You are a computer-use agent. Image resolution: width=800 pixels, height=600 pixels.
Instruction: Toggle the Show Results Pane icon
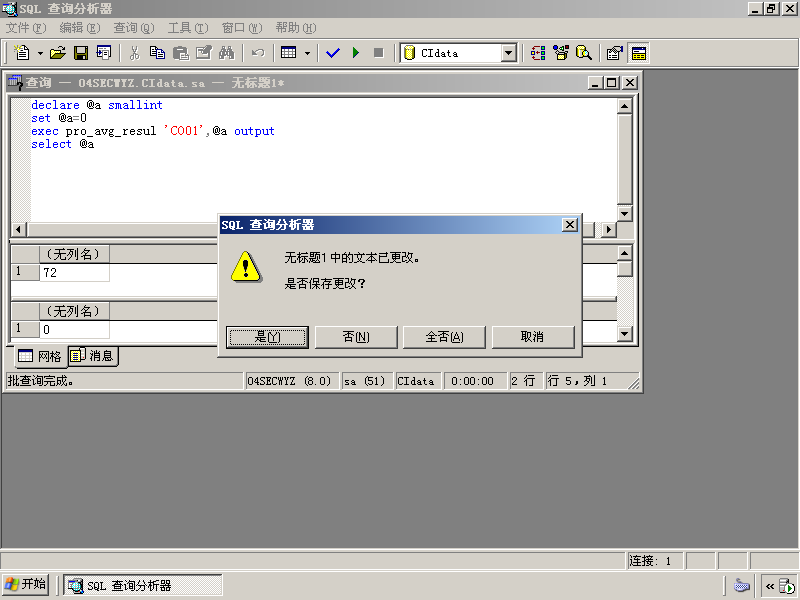click(638, 53)
